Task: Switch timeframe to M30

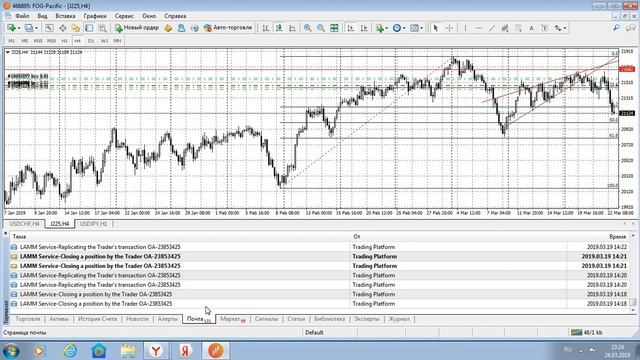Action: coord(51,41)
